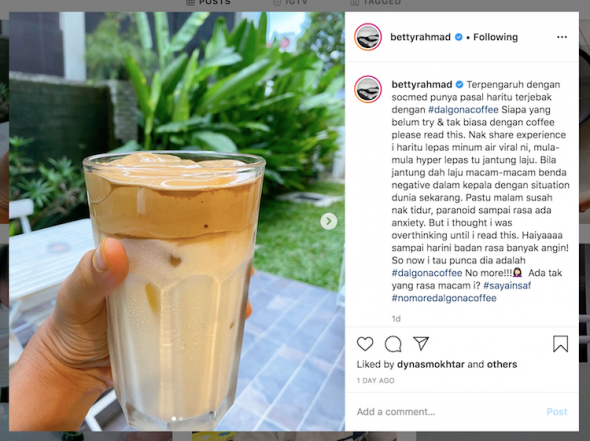
Task: Follow the #nomoredalgonacoffee hashtag link
Action: tap(444, 298)
